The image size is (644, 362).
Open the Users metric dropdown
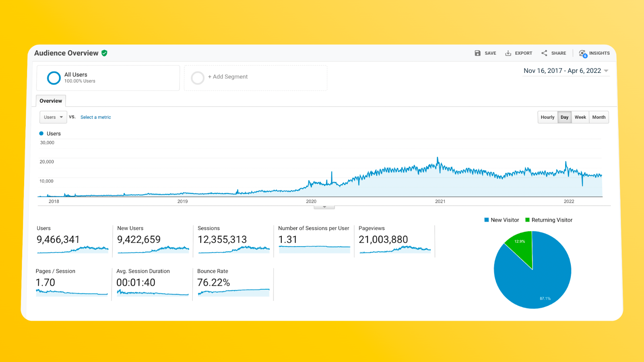click(x=53, y=117)
